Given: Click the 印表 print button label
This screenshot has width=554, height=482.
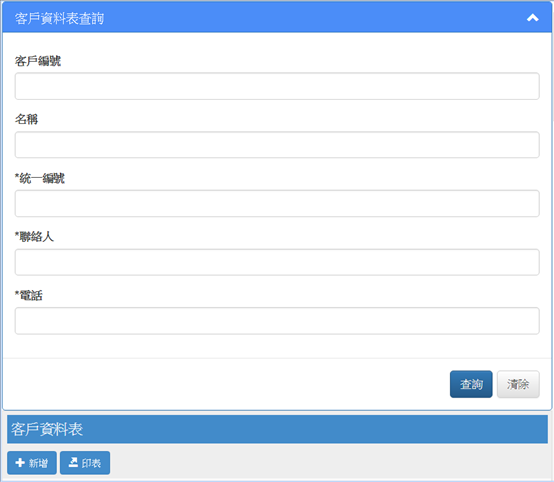Looking at the screenshot, I should 91,463.
